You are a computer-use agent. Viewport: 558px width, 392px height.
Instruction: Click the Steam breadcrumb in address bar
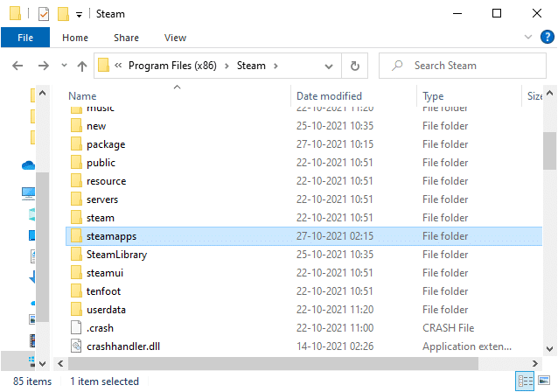click(x=251, y=66)
